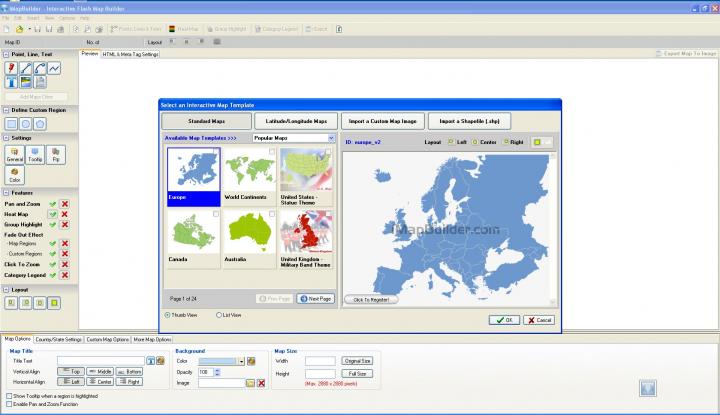The image size is (720, 415).
Task: Open the Color settings icon
Action: (15, 173)
